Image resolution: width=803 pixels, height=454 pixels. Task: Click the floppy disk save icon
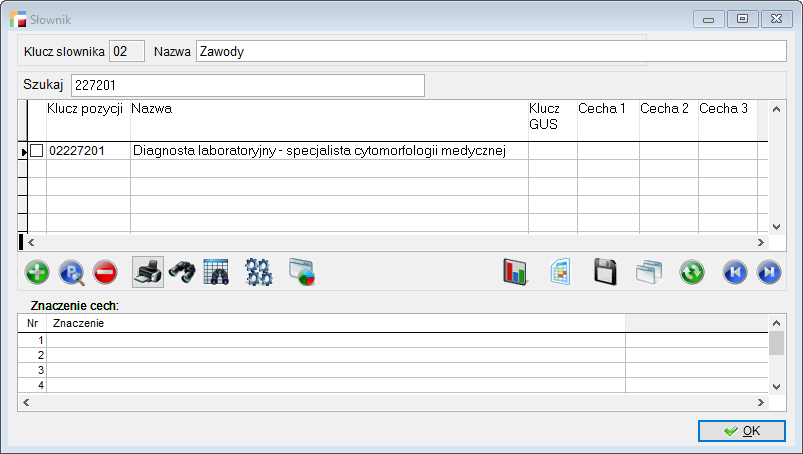point(605,272)
